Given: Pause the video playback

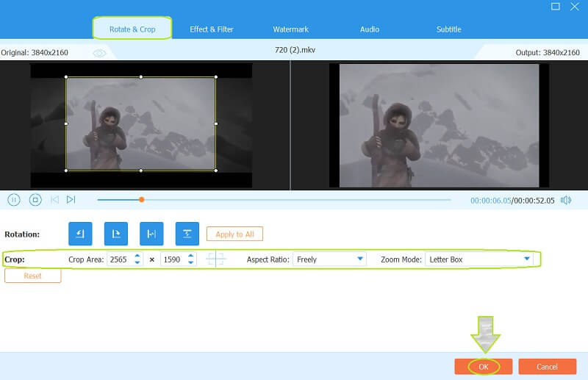Looking at the screenshot, I should 14,200.
